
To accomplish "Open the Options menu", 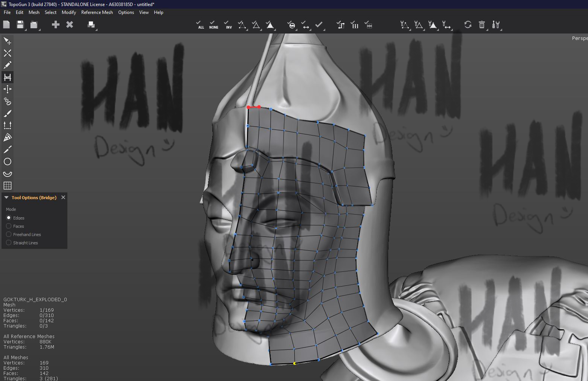I will coord(126,12).
